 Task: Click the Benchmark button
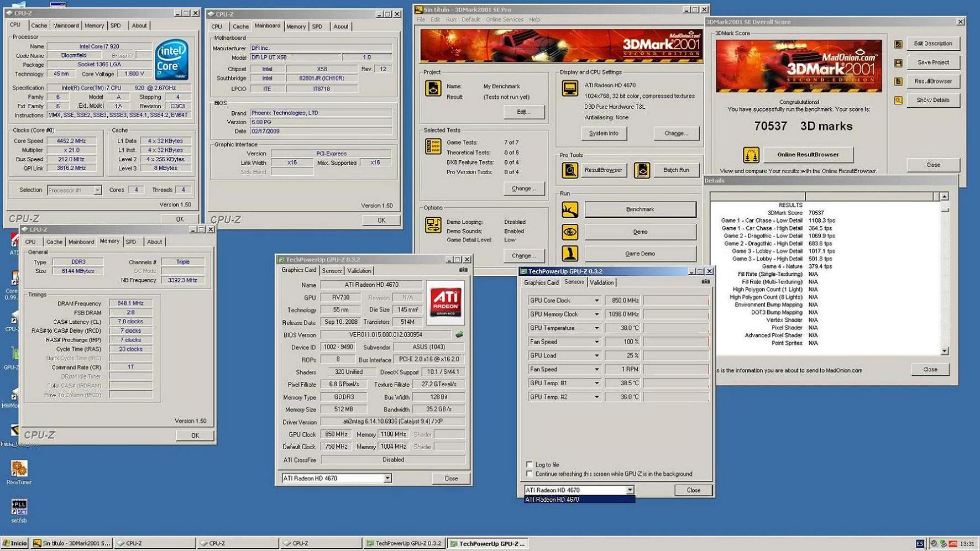pyautogui.click(x=640, y=209)
